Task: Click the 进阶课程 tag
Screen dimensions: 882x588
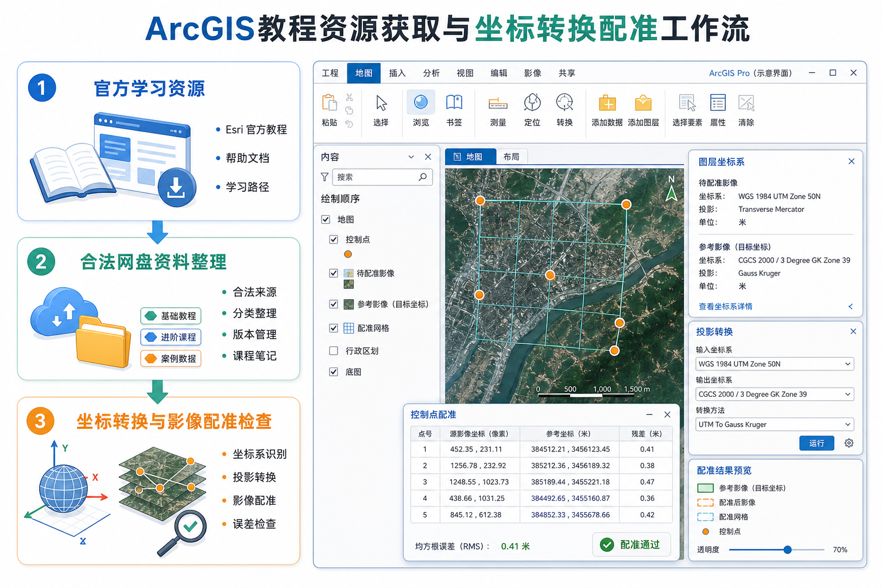Action: (x=171, y=337)
